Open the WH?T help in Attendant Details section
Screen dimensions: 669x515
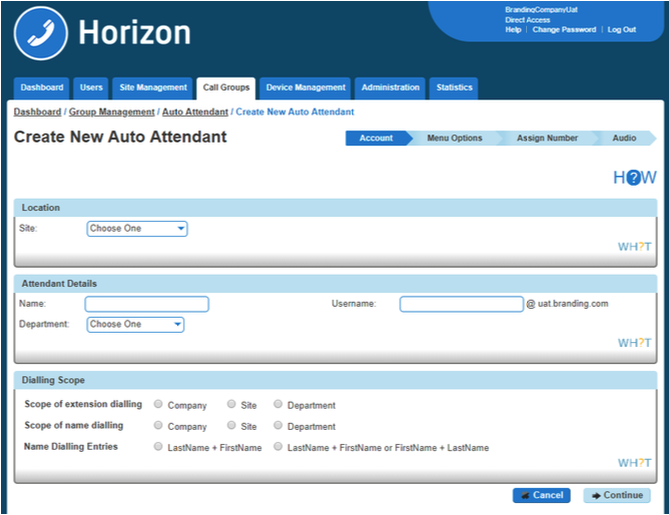(x=634, y=343)
